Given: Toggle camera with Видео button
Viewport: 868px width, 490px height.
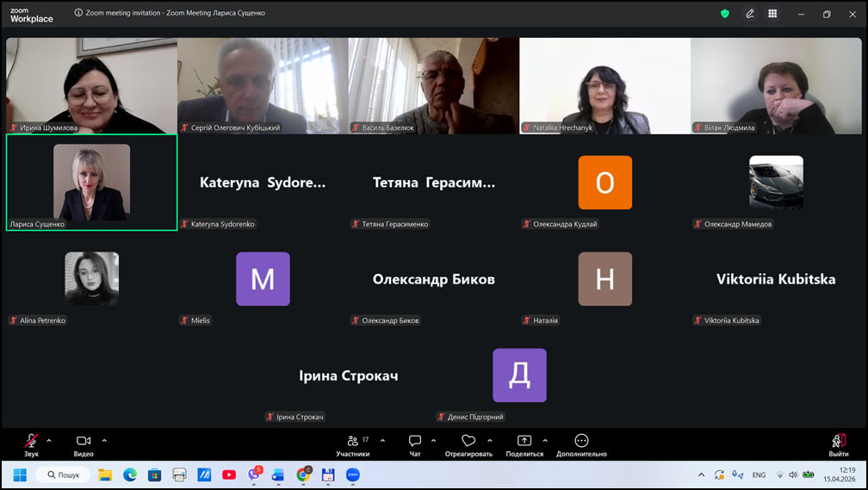Looking at the screenshot, I should click(x=84, y=445).
